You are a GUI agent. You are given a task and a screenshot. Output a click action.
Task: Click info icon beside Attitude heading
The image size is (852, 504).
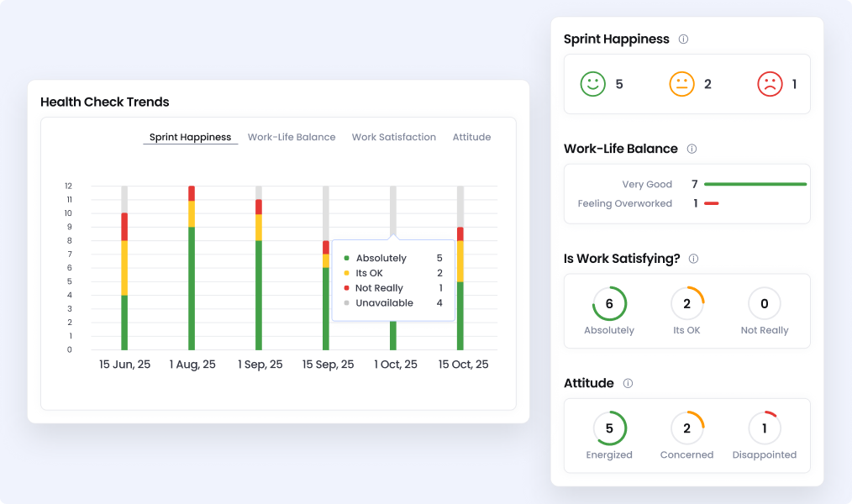click(x=628, y=384)
